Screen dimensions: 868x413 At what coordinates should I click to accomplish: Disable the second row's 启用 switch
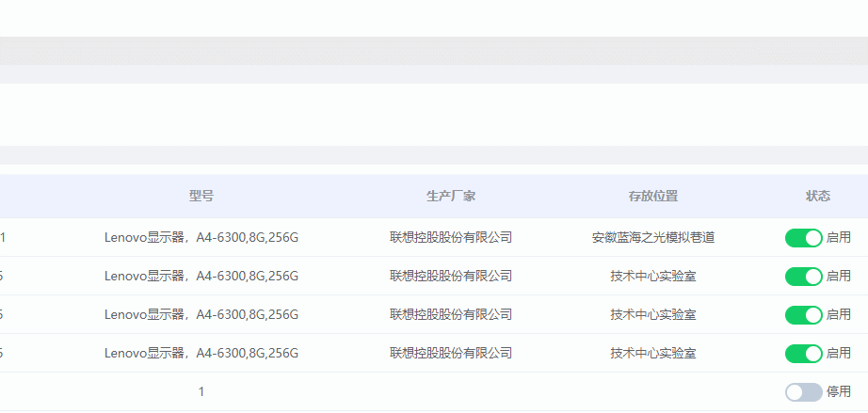[x=803, y=276]
